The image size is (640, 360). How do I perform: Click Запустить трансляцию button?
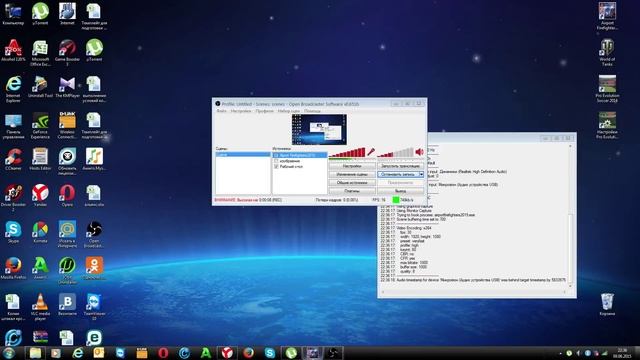(x=400, y=166)
